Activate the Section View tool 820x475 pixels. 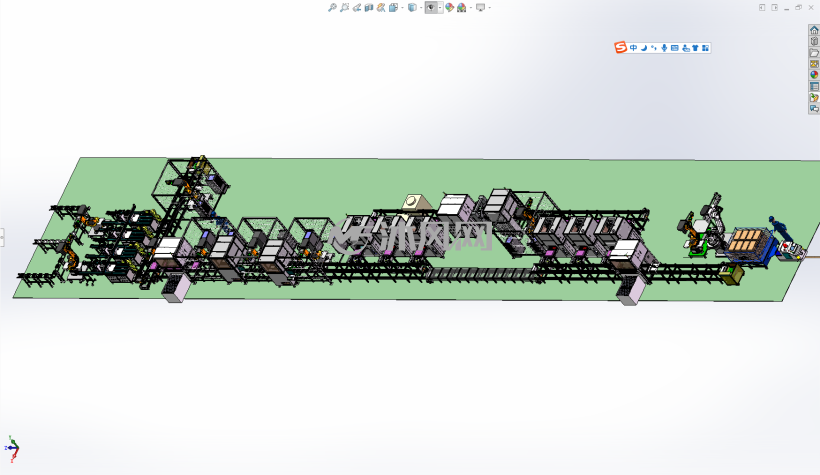pyautogui.click(x=369, y=7)
